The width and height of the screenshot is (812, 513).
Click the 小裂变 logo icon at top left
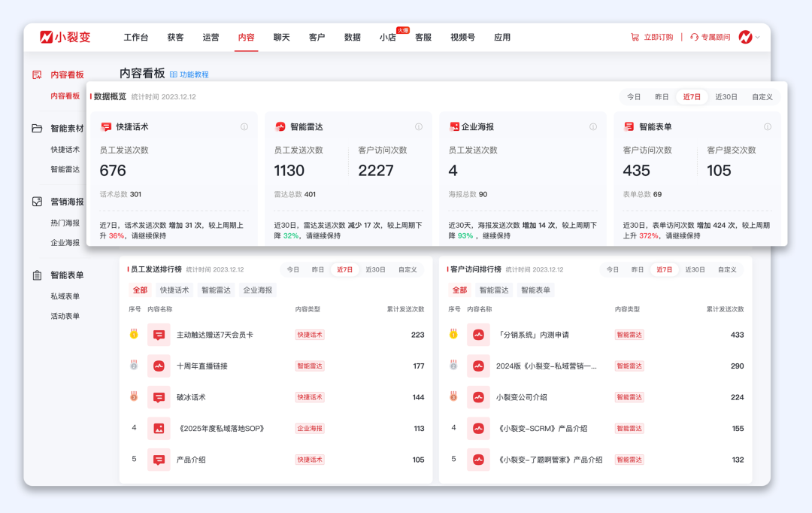click(47, 36)
